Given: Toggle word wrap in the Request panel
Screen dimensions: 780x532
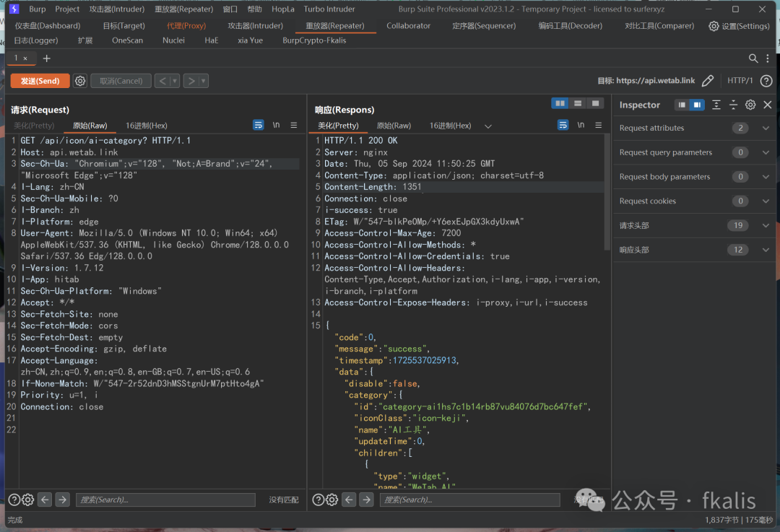Looking at the screenshot, I should point(258,126).
